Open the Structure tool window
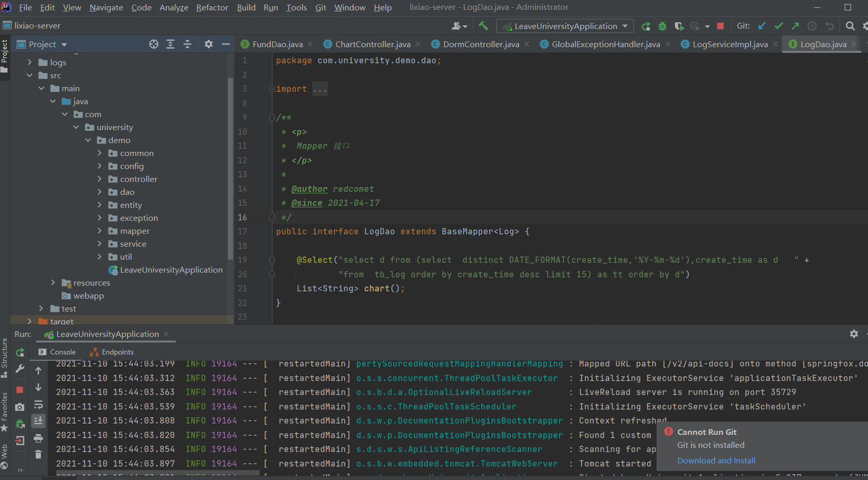Viewport: 868px width, 480px height. click(5, 358)
